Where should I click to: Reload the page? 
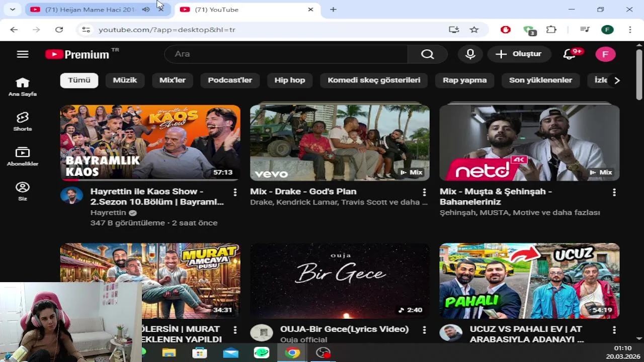[x=59, y=30]
